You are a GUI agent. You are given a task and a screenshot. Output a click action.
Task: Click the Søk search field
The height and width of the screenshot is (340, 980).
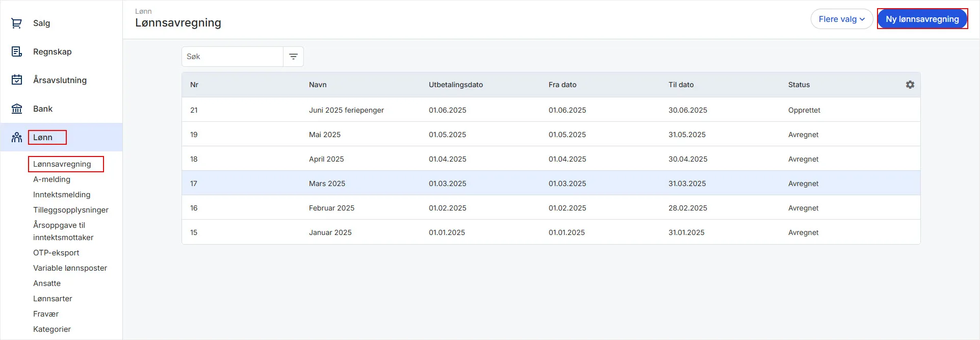pos(233,57)
